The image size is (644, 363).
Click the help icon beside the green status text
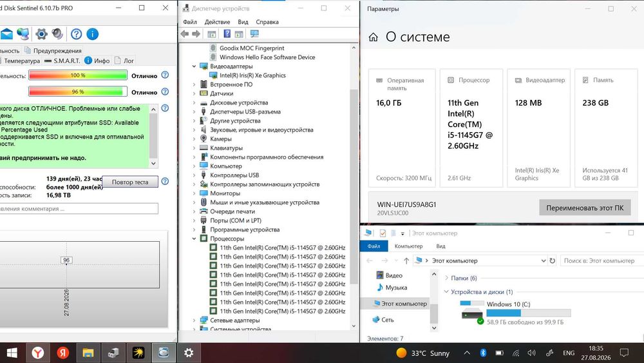point(165,108)
